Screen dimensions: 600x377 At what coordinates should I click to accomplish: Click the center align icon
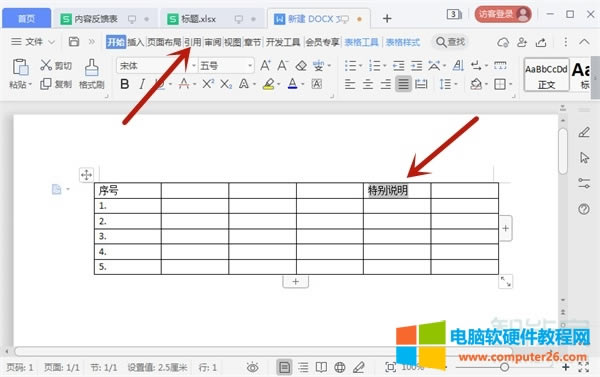(x=368, y=84)
